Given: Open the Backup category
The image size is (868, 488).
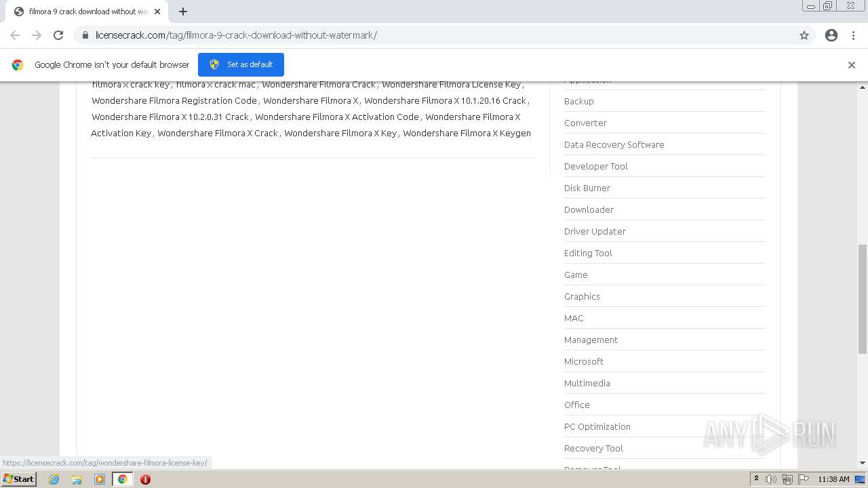Looking at the screenshot, I should (578, 101).
